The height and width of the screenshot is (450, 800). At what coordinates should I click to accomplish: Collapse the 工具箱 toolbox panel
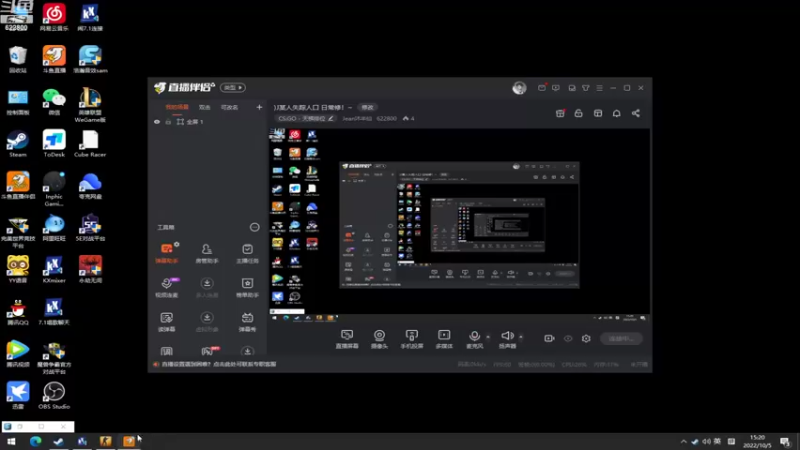point(254,227)
